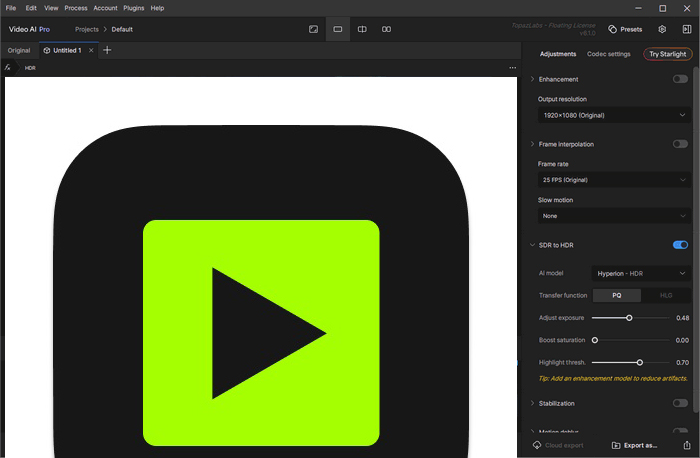The height and width of the screenshot is (458, 700).
Task: Open the Slow motion dropdown
Action: tap(614, 216)
